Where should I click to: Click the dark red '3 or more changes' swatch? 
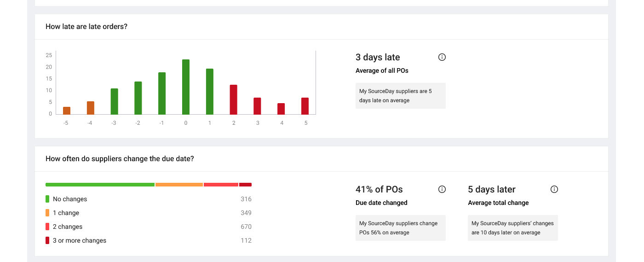47,240
